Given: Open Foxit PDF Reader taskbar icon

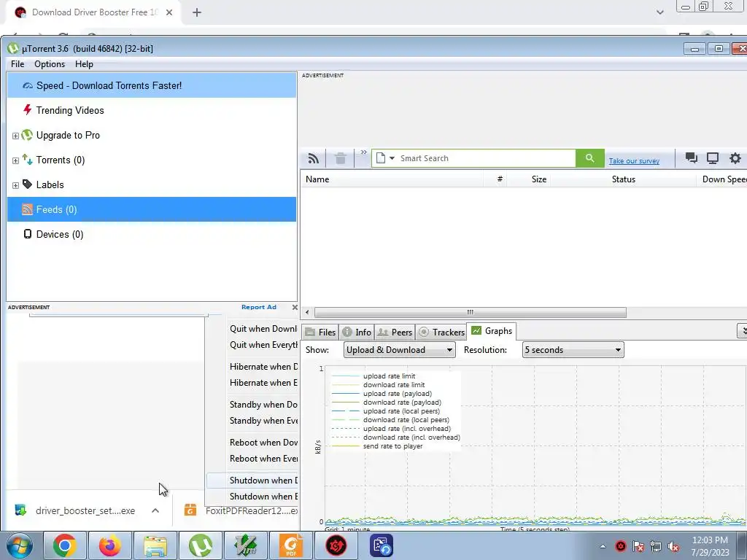Looking at the screenshot, I should (290, 545).
